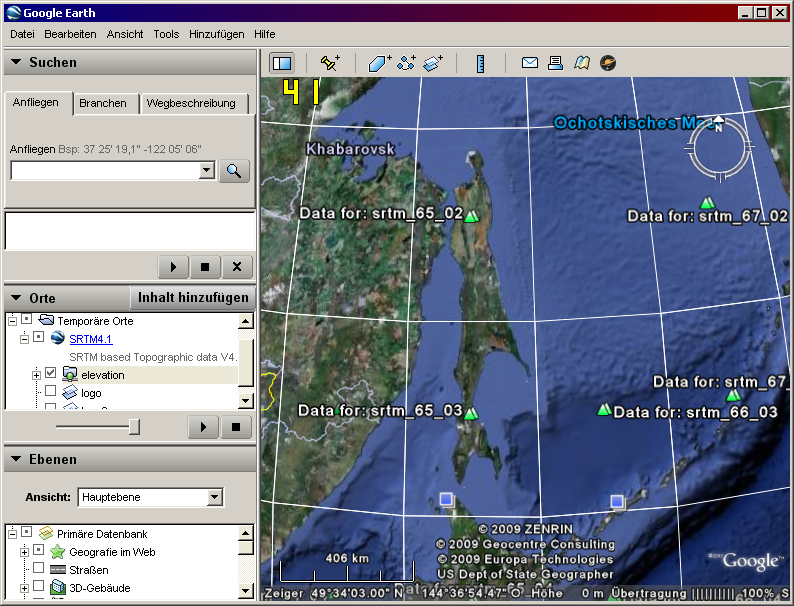Enable the Straßen layer checkbox
Screen dimensions: 794x606
pyautogui.click(x=39, y=569)
